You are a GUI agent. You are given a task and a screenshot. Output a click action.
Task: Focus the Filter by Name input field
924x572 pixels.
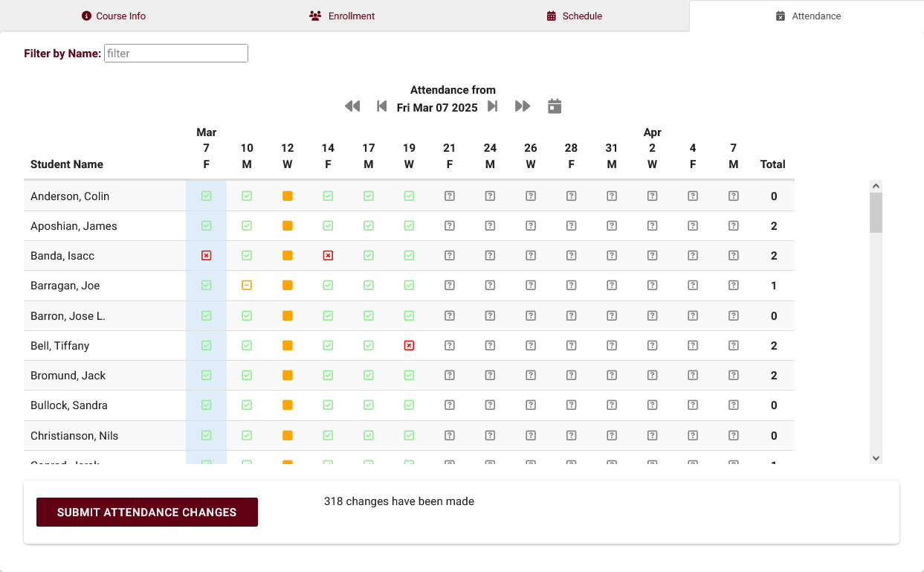point(176,54)
